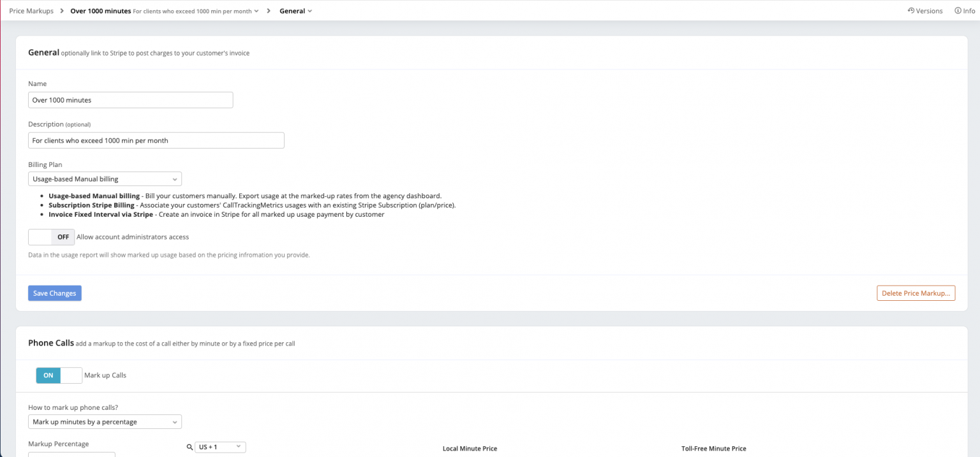Click the Info icon in top bar
Image resolution: width=980 pixels, height=457 pixels.
(x=958, y=11)
